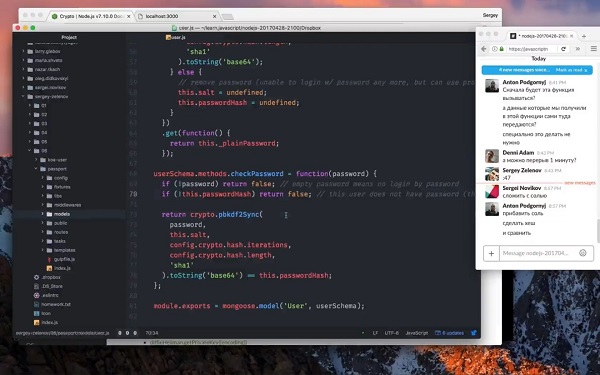This screenshot has height=375, width=600.
Task: Open the JavaScript grammar selector in status bar
Action: 417,333
